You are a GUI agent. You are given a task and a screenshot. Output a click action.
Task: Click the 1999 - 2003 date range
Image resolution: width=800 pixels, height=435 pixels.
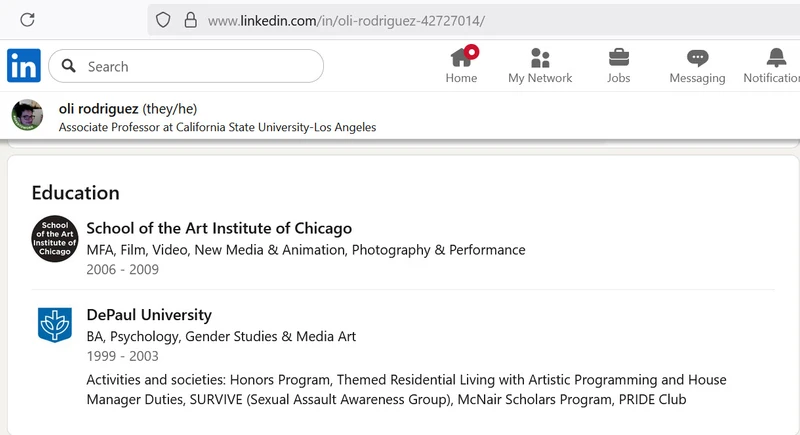coord(122,356)
